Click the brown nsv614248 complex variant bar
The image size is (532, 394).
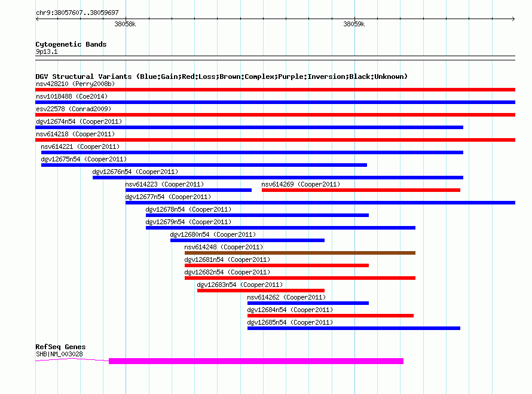point(300,253)
